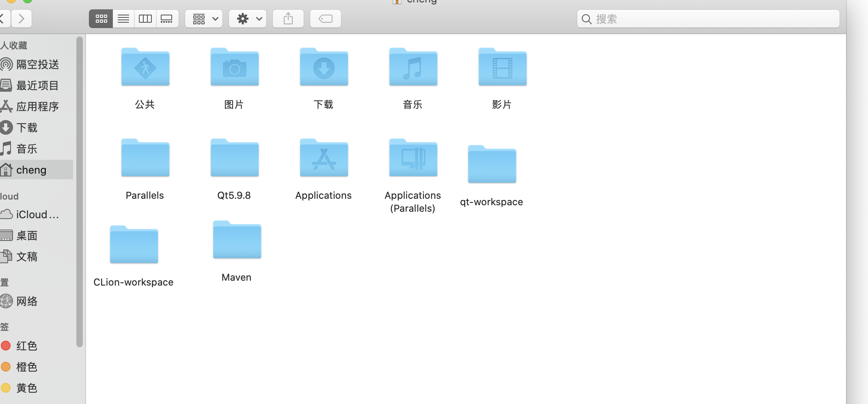Open the gear action menu

[x=248, y=19]
